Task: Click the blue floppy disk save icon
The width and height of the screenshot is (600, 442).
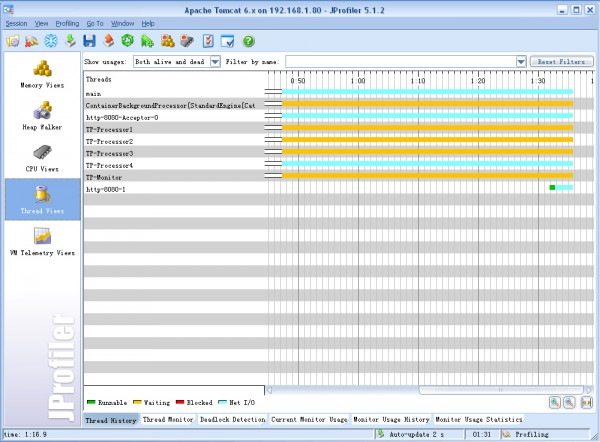Action: 89,41
